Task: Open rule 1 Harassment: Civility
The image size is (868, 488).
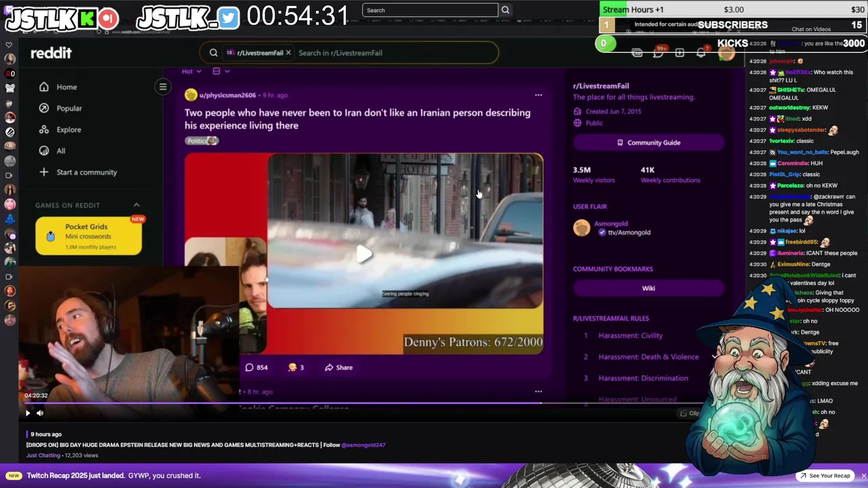Action: pyautogui.click(x=631, y=335)
